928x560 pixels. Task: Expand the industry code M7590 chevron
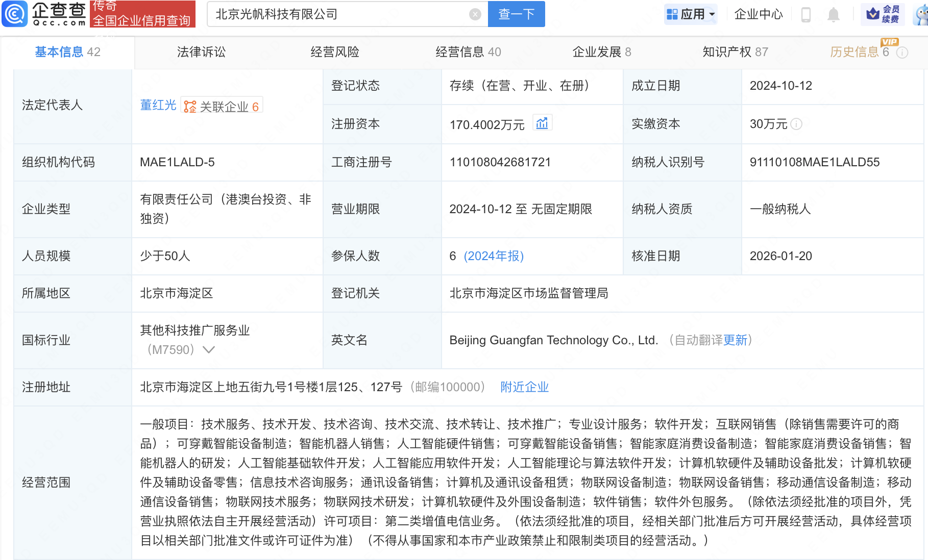tap(209, 350)
